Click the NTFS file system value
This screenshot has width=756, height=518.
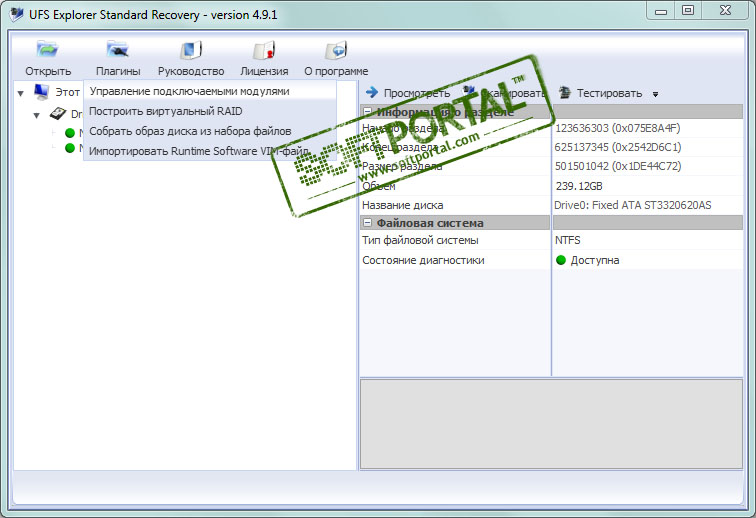(x=567, y=240)
